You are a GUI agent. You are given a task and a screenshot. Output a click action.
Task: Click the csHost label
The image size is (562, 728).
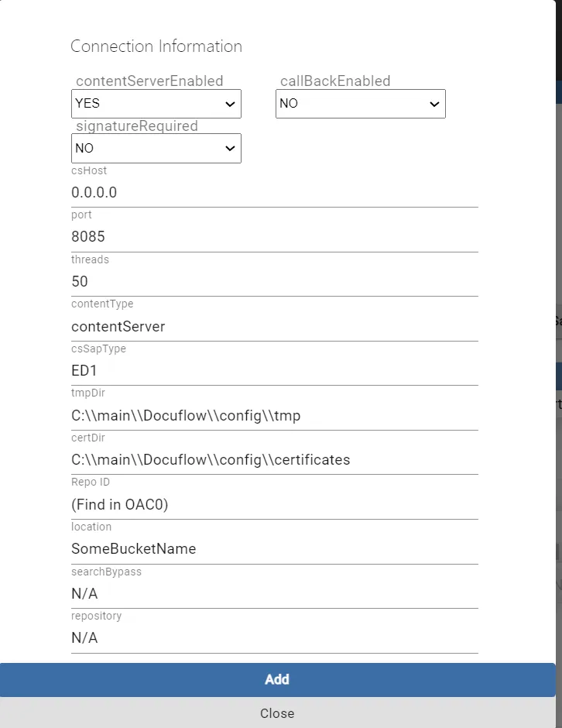tap(89, 170)
